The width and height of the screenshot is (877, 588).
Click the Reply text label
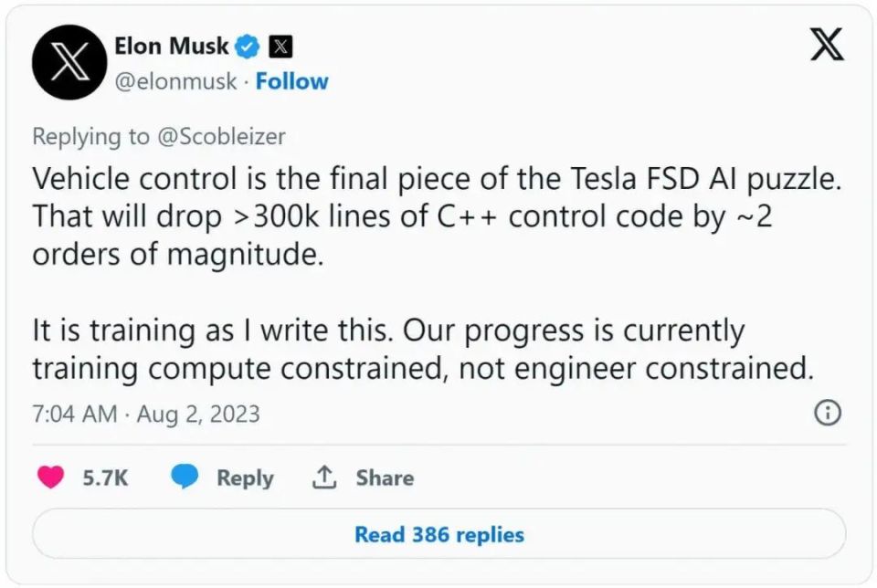pyautogui.click(x=245, y=478)
